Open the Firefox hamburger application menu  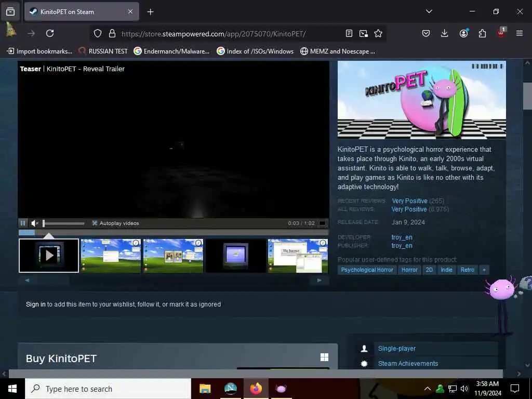(520, 33)
